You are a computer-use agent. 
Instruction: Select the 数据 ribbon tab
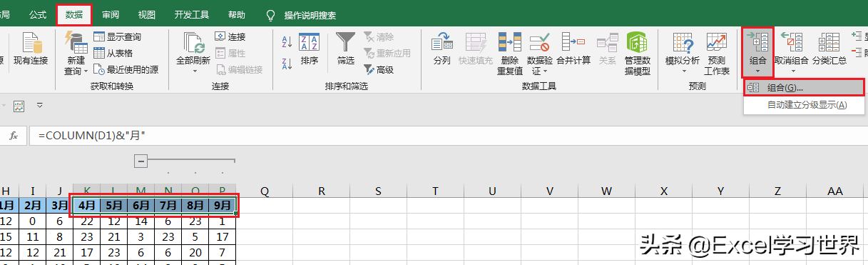tap(74, 15)
